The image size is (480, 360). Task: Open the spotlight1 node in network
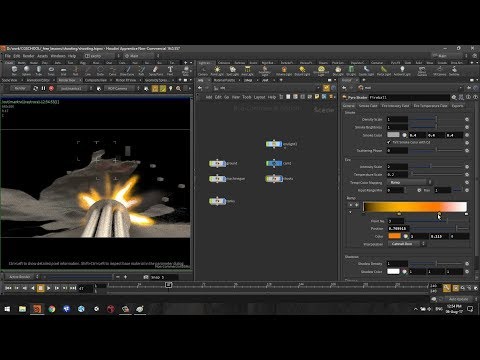(x=274, y=144)
